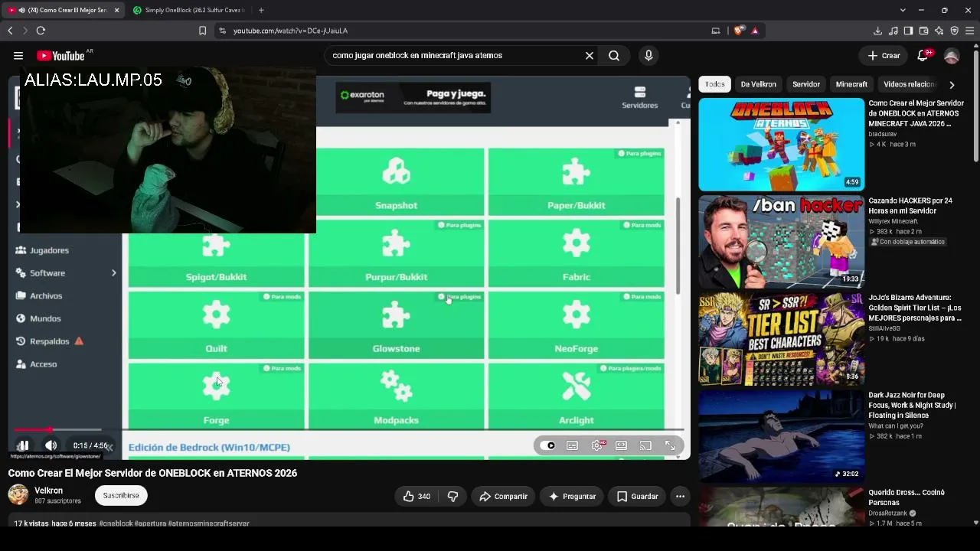Screen dimensions: 980x551
Task: Open the more actions menu below the video
Action: coord(680,496)
